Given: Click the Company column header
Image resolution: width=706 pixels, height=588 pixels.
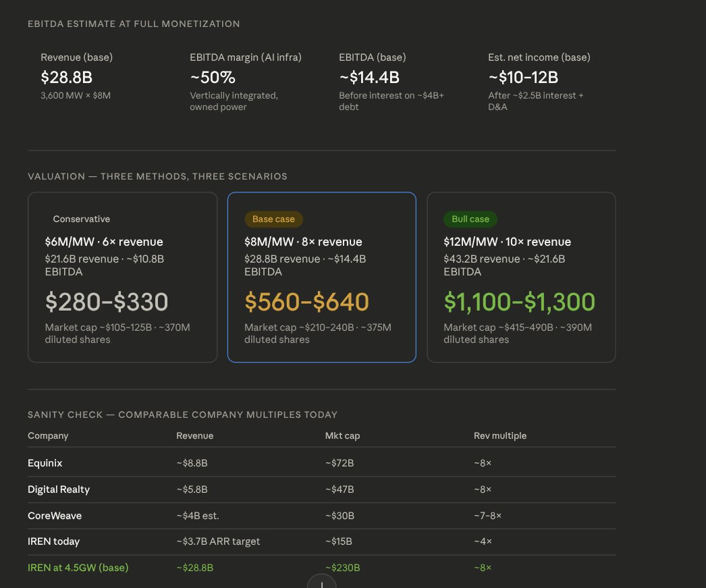Looking at the screenshot, I should (48, 436).
